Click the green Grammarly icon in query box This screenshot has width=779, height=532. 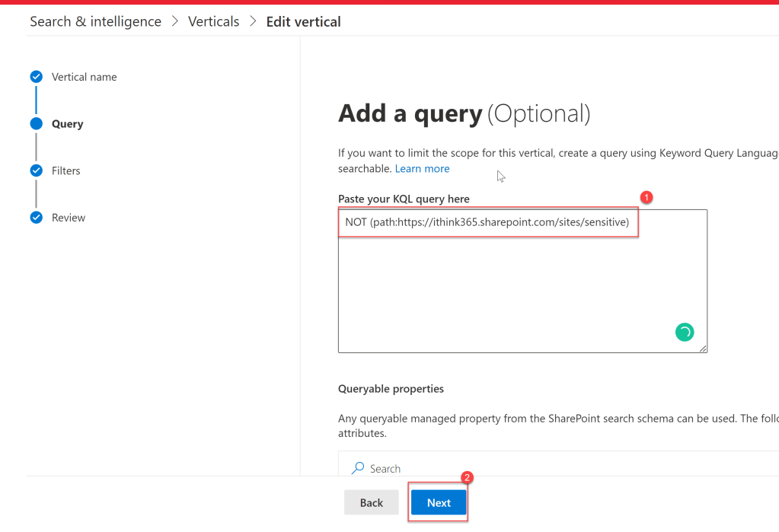tap(685, 332)
